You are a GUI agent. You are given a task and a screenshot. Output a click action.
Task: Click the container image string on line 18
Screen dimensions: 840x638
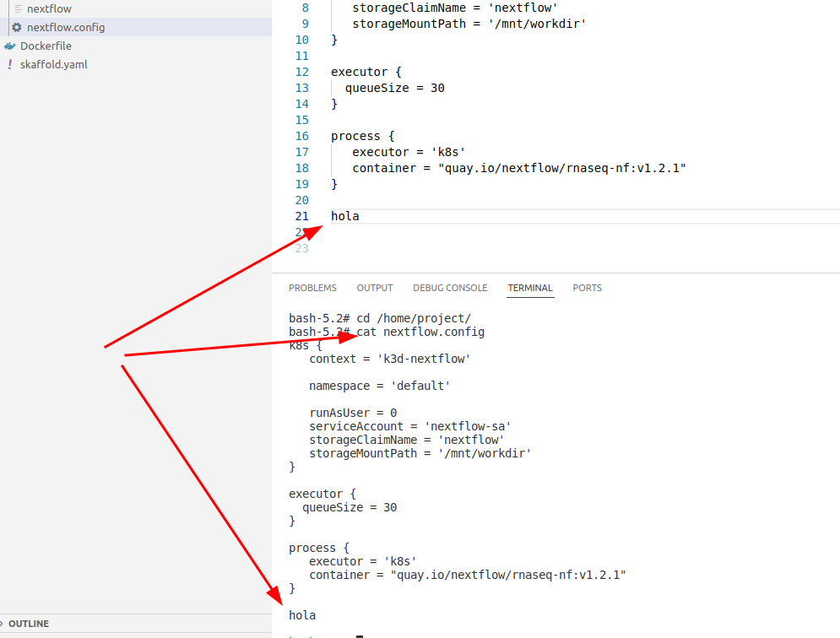point(560,168)
